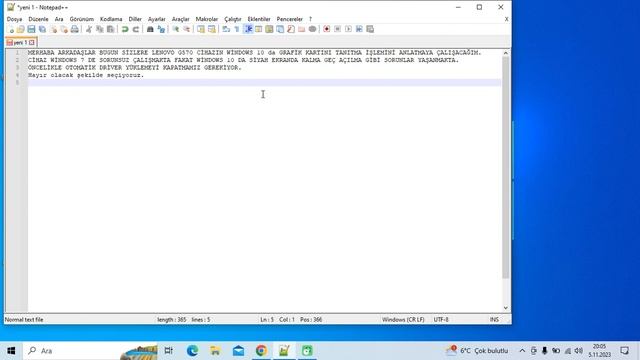
Task: Click the editor scrollbar up arrow
Action: point(506,53)
